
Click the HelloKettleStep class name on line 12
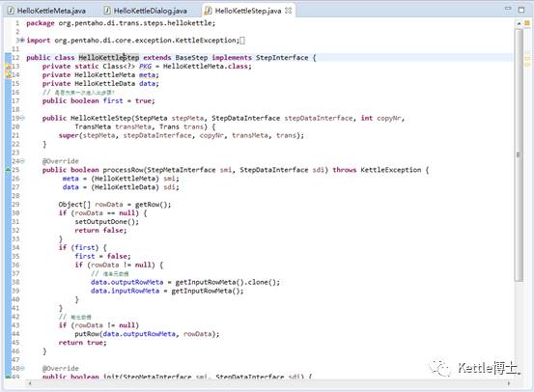(x=109, y=58)
